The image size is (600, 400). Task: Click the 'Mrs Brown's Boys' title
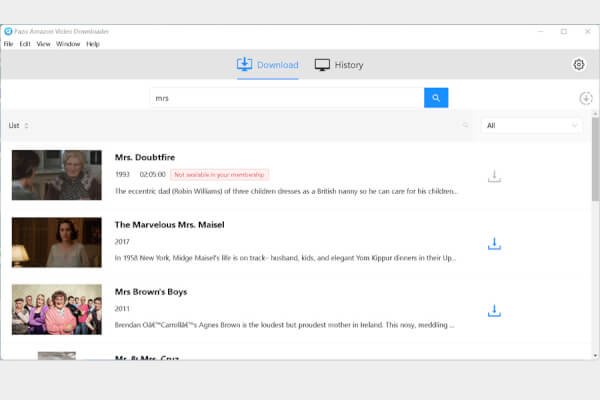point(151,292)
